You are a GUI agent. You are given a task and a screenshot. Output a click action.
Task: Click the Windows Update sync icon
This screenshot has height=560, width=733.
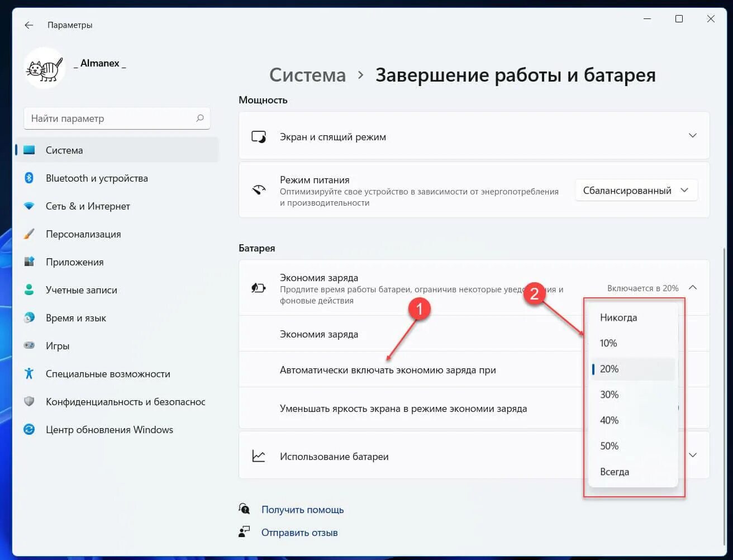(x=29, y=429)
